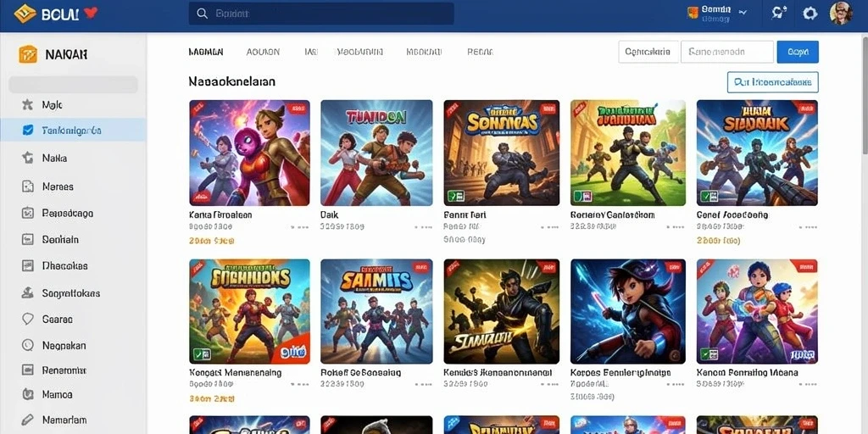Click red badge on Kanom Panraiing Maana cover
868x434 pixels.
tap(803, 268)
